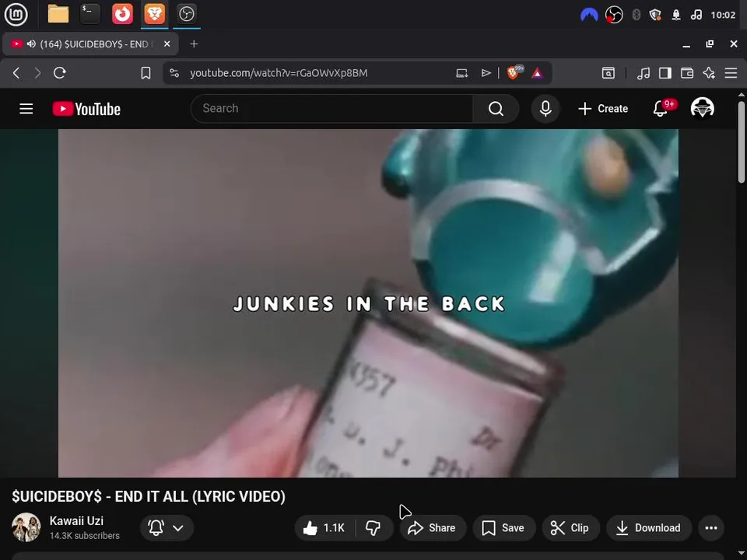The height and width of the screenshot is (560, 747).
Task: Open Brave Rewards triangle icon
Action: click(538, 73)
